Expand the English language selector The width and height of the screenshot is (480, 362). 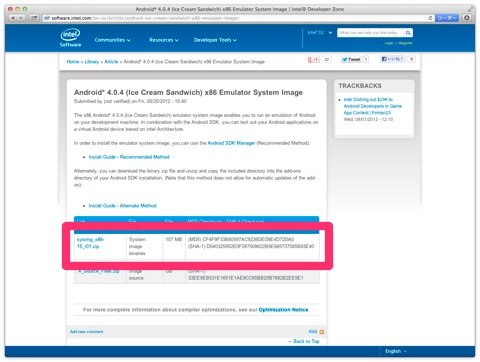tap(396, 351)
